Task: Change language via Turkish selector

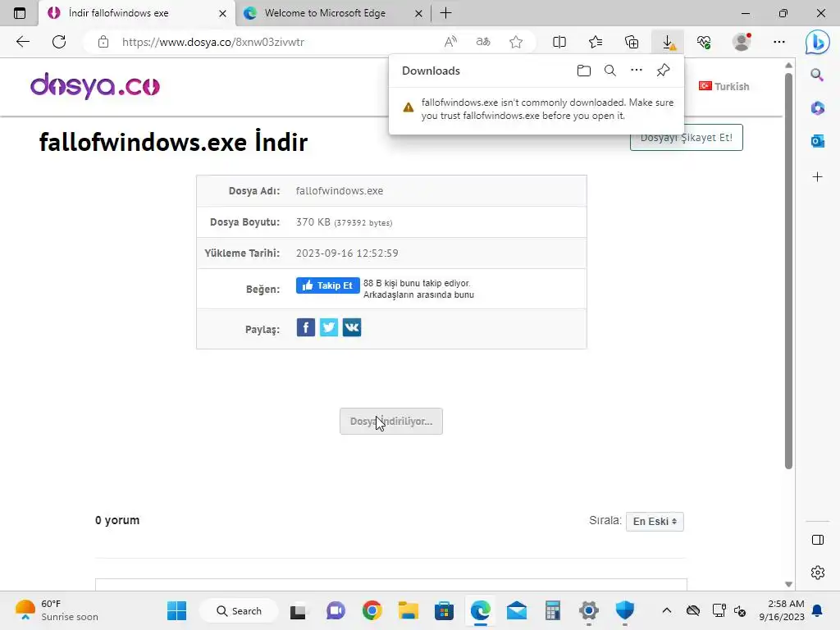Action: pos(724,86)
